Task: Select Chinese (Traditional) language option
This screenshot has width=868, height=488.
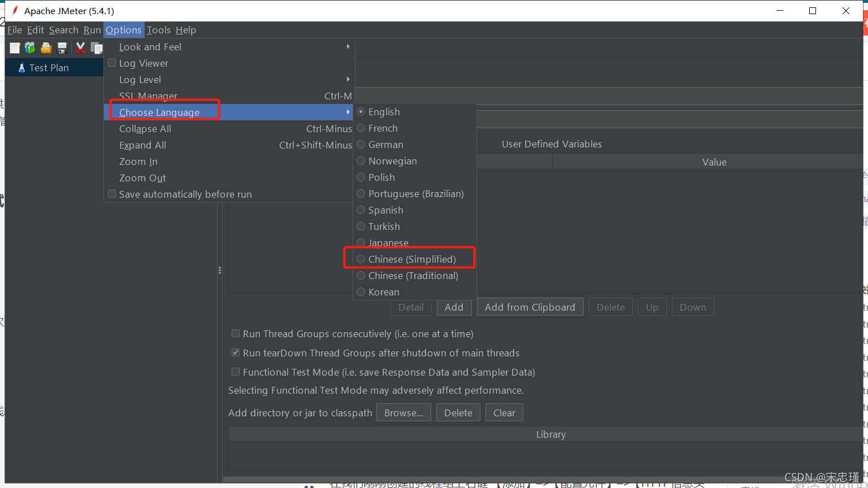Action: tap(415, 276)
